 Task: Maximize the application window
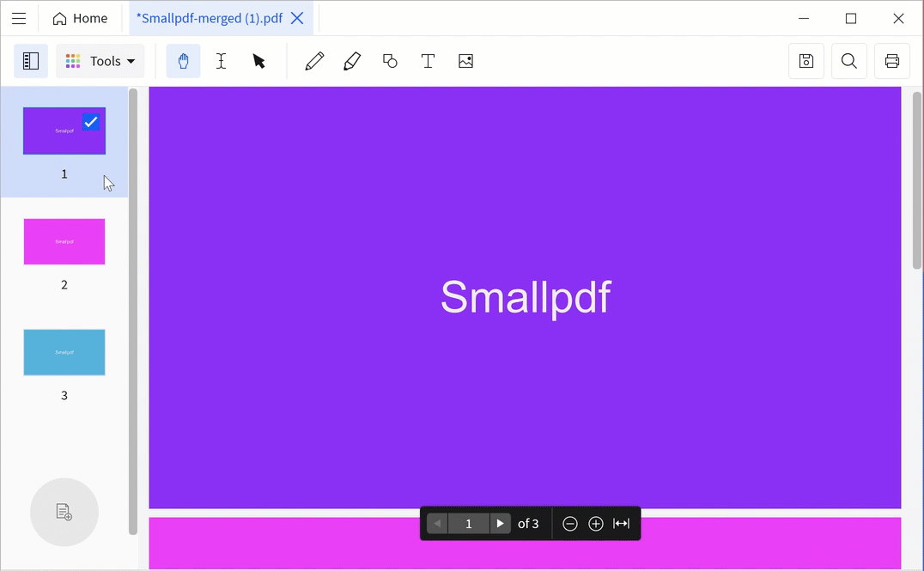point(851,18)
